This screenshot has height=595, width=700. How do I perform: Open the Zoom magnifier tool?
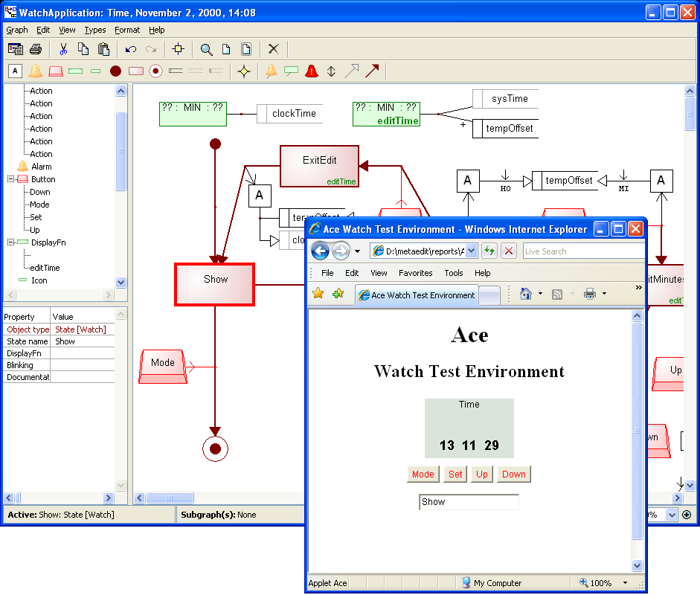[x=206, y=50]
